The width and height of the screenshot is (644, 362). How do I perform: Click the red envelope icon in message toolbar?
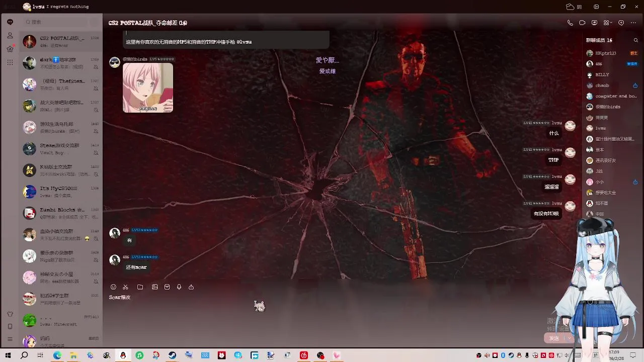167,287
